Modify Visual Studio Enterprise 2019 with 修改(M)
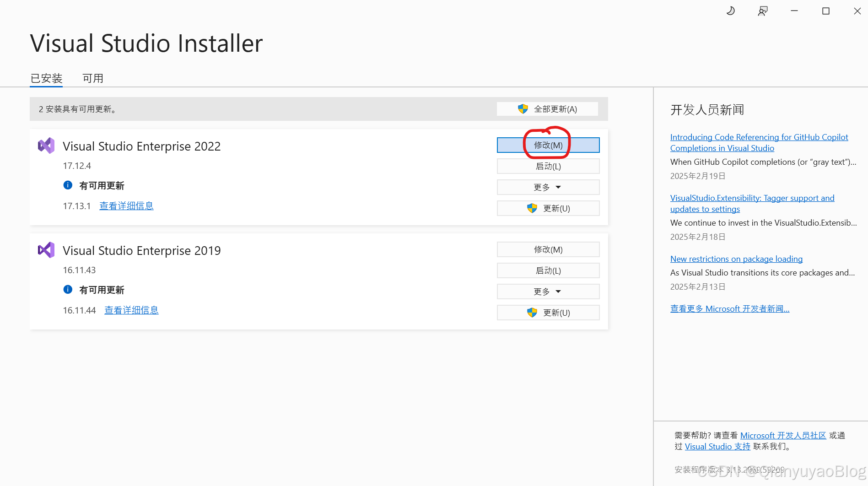The height and width of the screenshot is (486, 868). (548, 249)
